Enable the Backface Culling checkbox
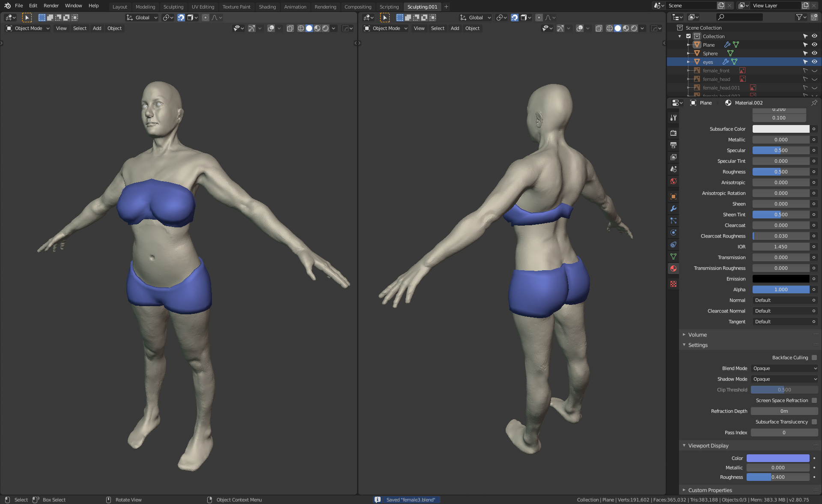Image resolution: width=822 pixels, height=504 pixels. click(814, 358)
